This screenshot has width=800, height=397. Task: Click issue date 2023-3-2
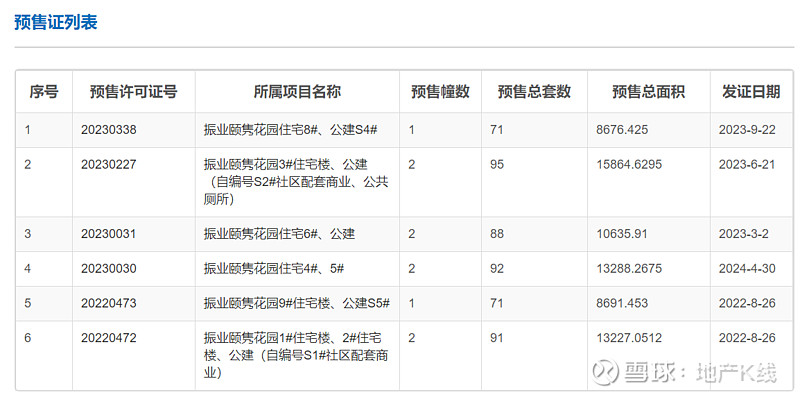point(743,234)
